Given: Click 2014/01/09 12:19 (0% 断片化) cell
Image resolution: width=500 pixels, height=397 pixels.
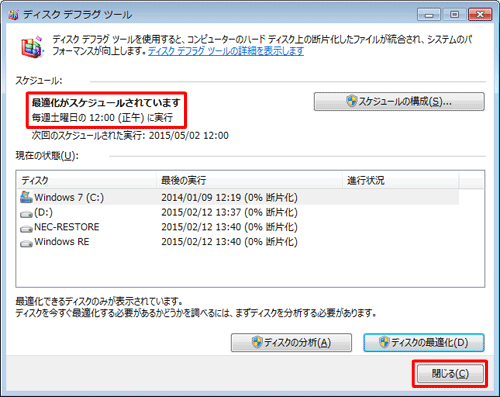Looking at the screenshot, I should 229,198.
